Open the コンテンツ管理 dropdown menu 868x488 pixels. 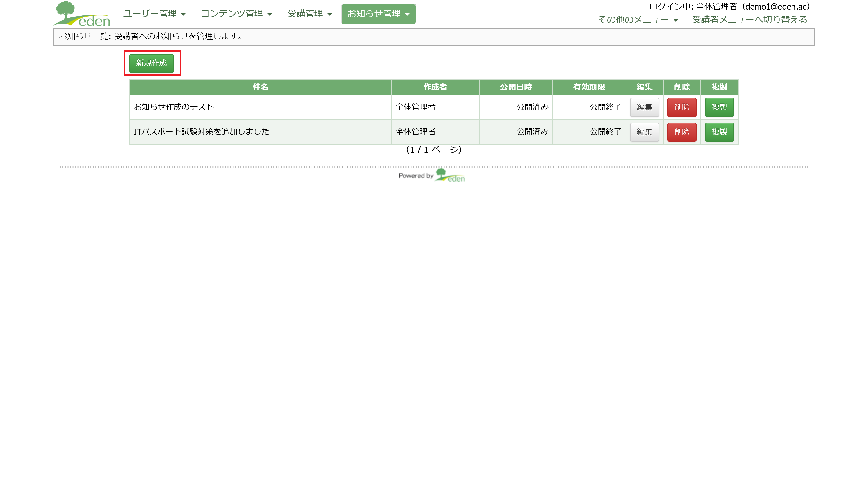(x=236, y=14)
